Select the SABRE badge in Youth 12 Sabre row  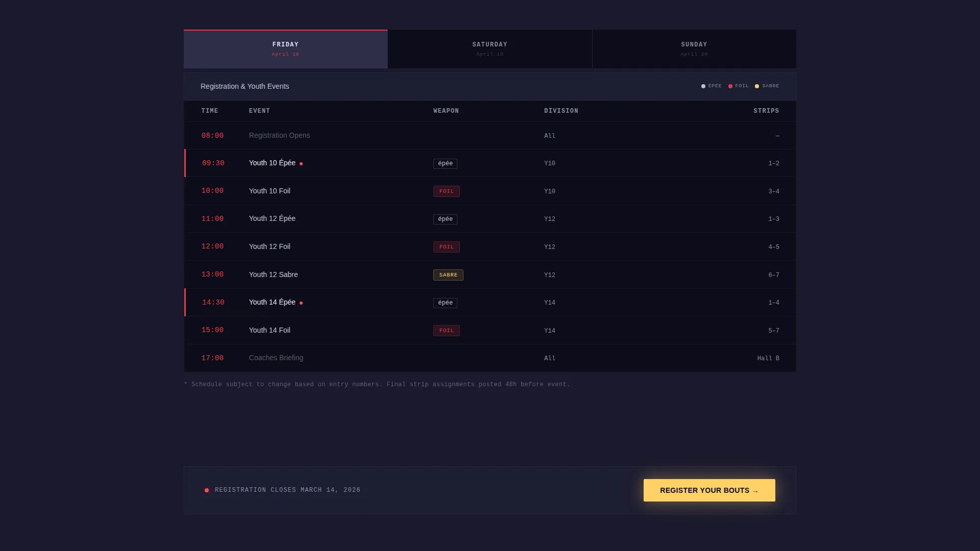coord(448,275)
